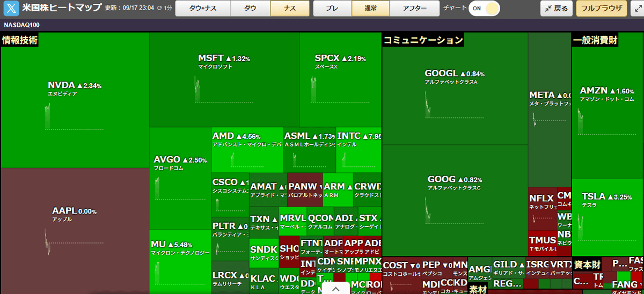
Task: Open the MSFT mini chart
Action: [224, 88]
